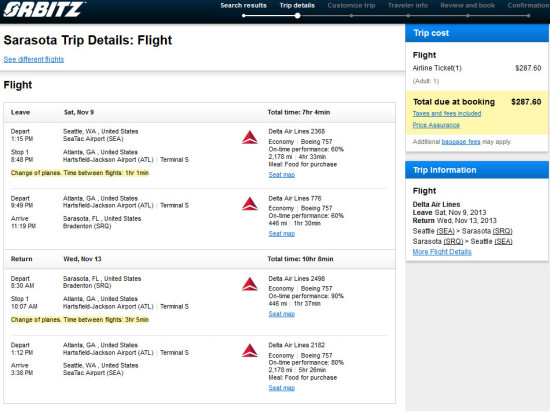The height and width of the screenshot is (412, 550).
Task: Select the Search results progress step
Action: click(243, 6)
